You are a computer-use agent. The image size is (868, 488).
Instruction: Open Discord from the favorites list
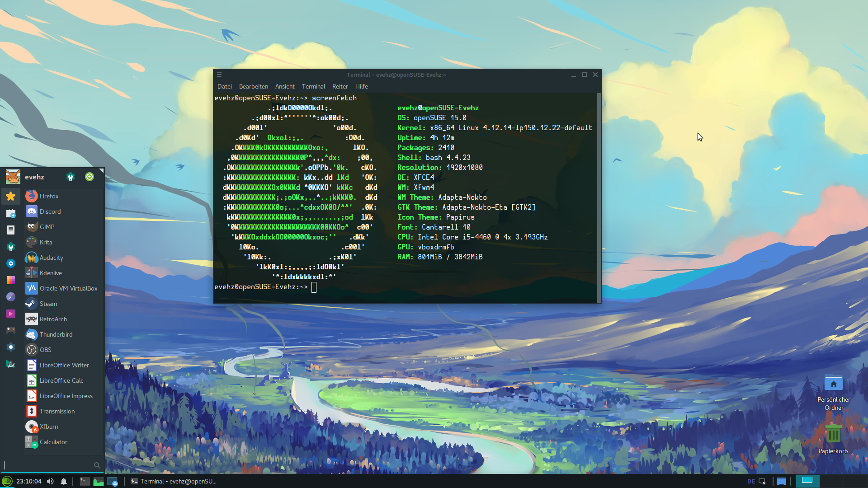tap(64, 211)
